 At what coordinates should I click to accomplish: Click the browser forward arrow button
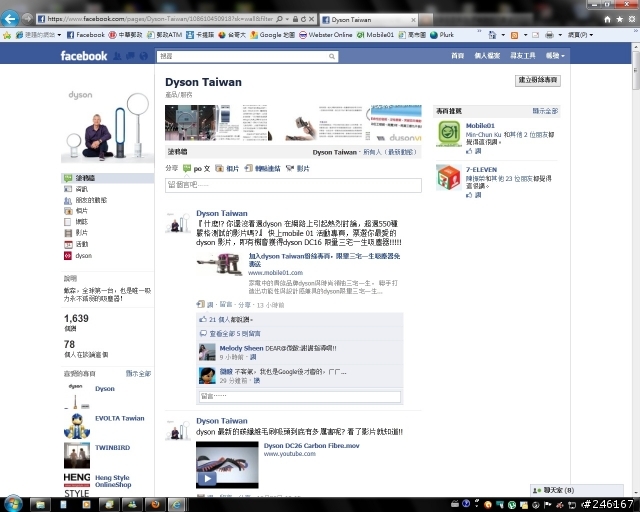27,18
